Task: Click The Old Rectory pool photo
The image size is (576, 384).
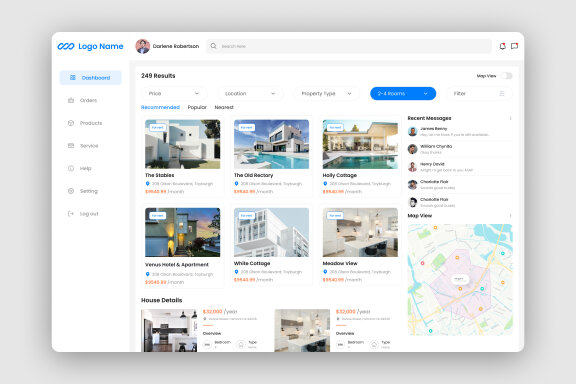Action: [x=271, y=144]
